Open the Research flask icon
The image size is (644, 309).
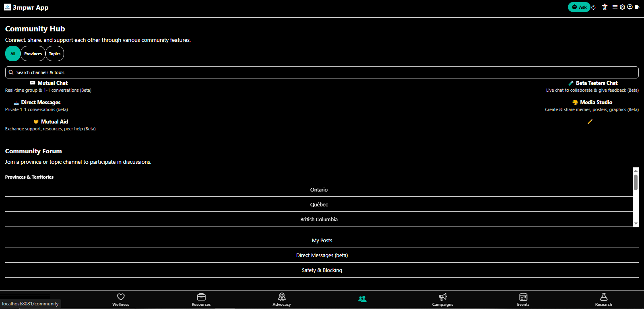pos(604,297)
